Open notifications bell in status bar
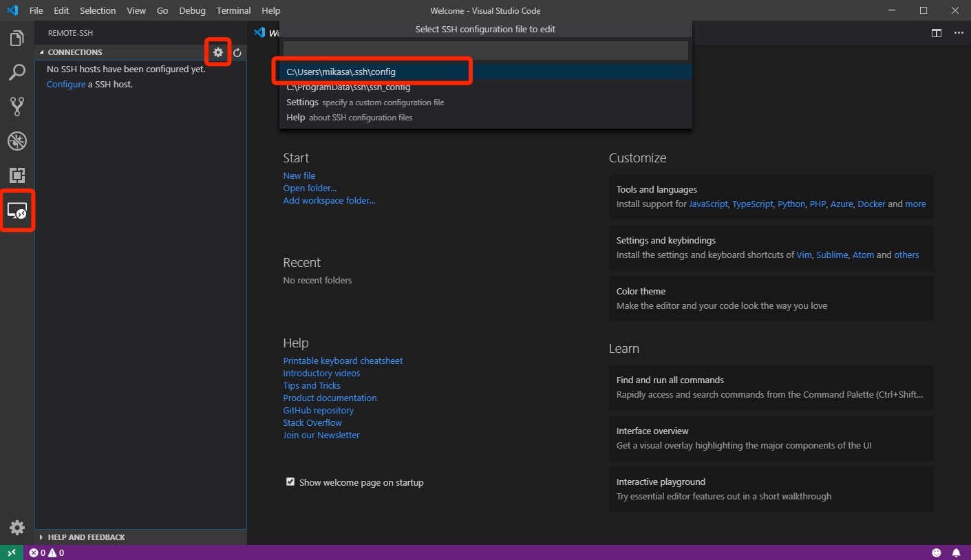This screenshot has width=971, height=560. coord(956,552)
